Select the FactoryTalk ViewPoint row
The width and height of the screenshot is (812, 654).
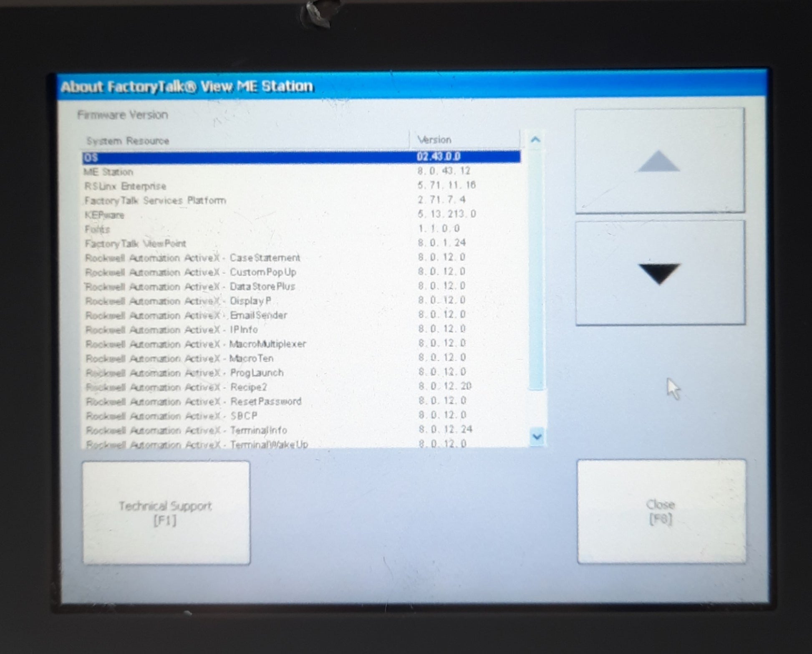pos(301,243)
